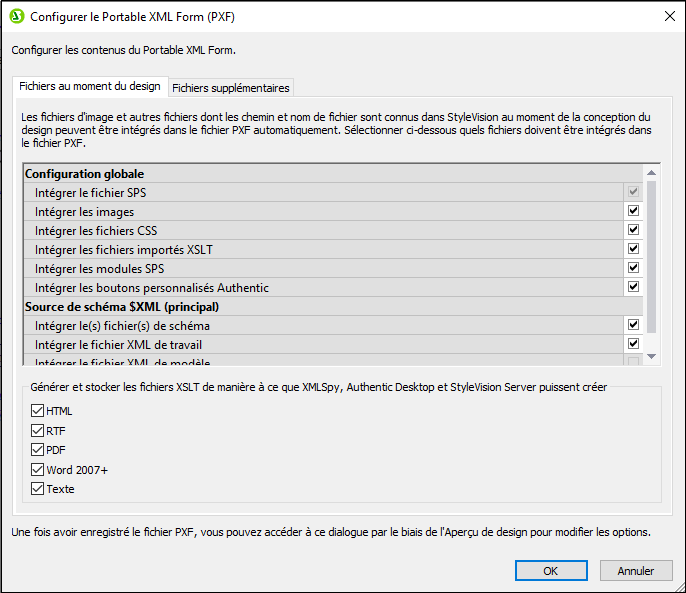This screenshot has width=686, height=593.
Task: Confirm settings with OK button
Action: [550, 571]
